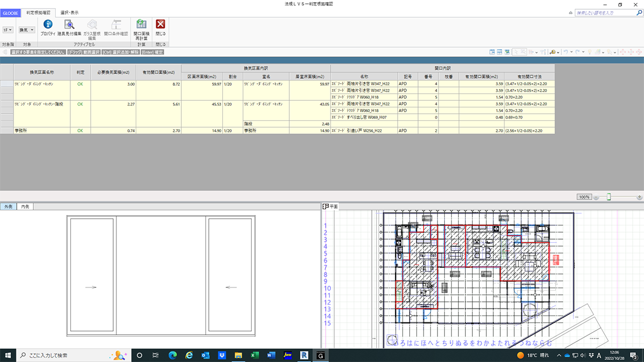The width and height of the screenshot is (644, 362).
Task: Select the 外側 view toggle
Action: [x=8, y=206]
